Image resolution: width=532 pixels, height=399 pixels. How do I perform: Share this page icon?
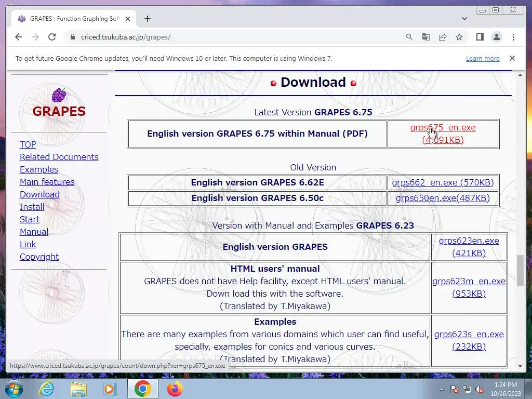(443, 37)
